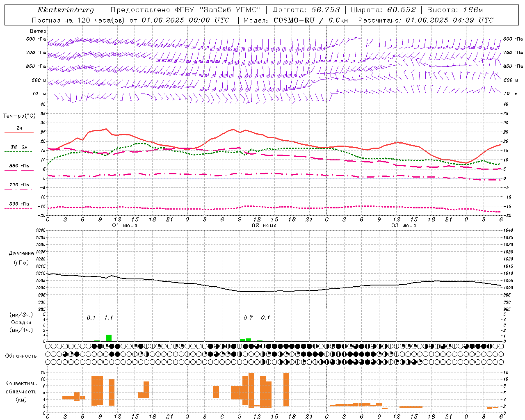
Task: Select the Высота: 166м header entry
Action: 455,10
